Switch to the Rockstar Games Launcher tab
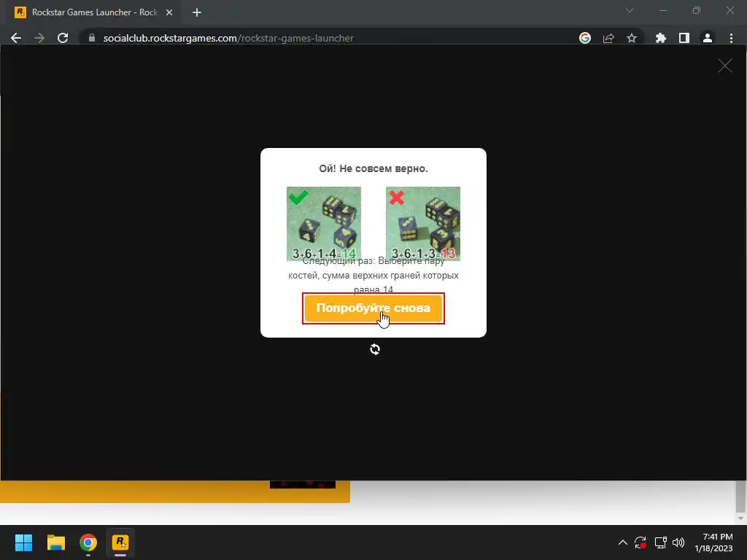 click(x=93, y=12)
